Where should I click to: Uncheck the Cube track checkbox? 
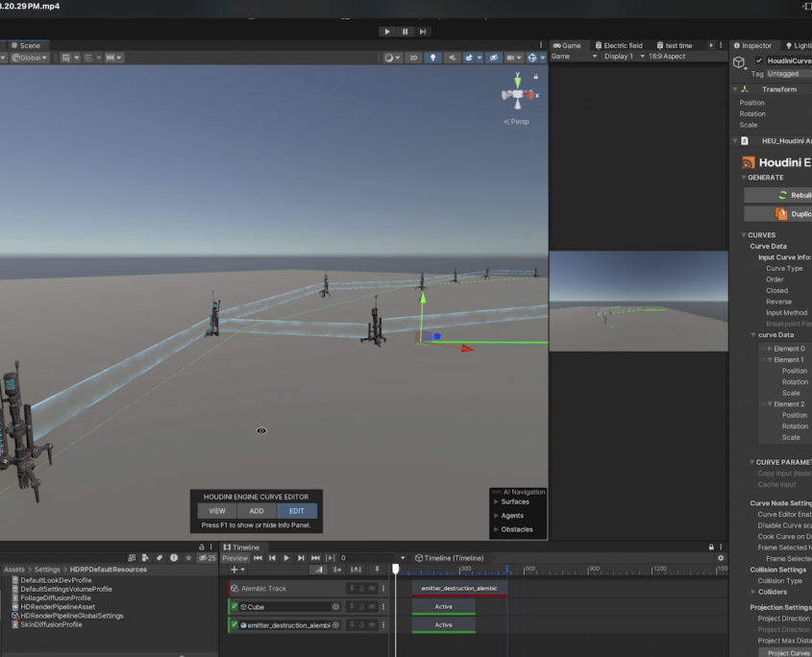tap(234, 607)
